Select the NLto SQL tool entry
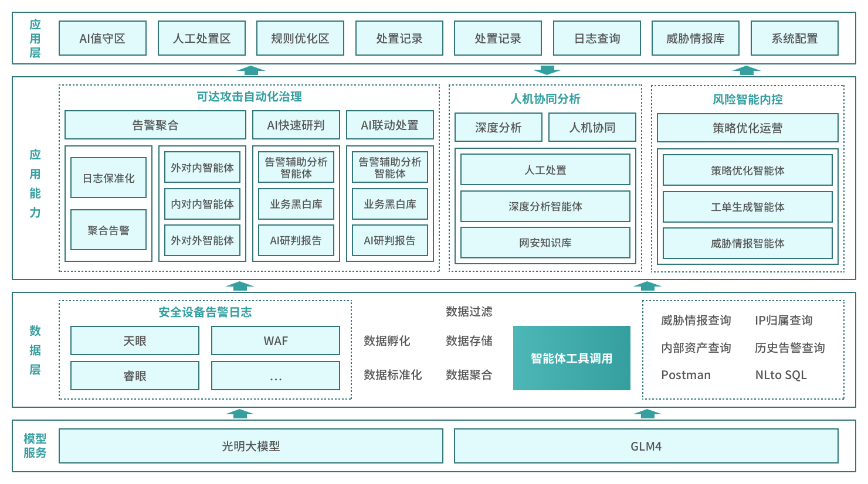868x484 pixels. (782, 375)
